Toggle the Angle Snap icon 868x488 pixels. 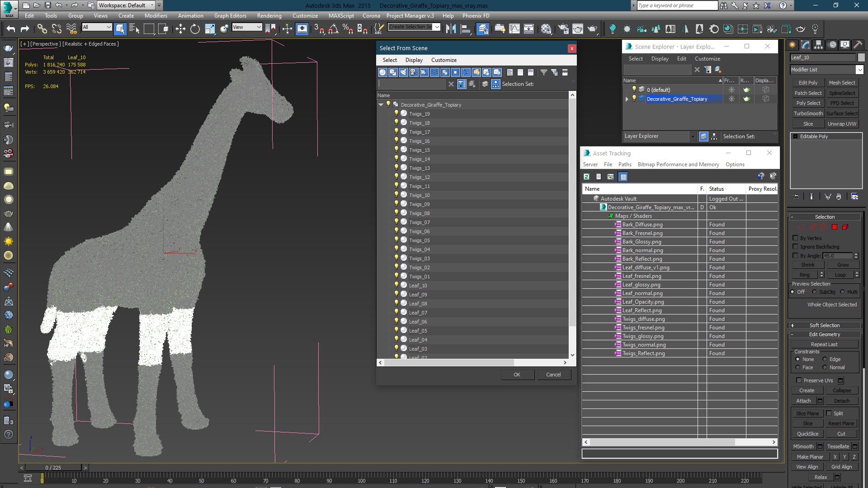coord(334,29)
